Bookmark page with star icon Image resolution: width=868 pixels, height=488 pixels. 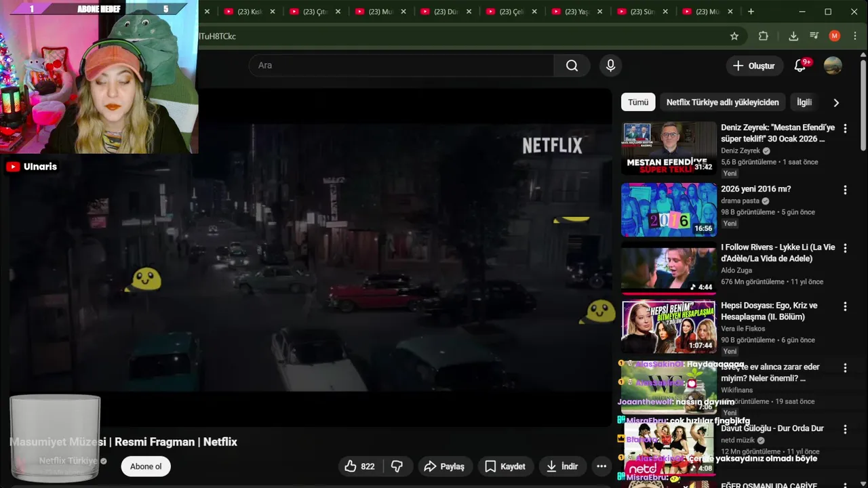click(x=734, y=36)
